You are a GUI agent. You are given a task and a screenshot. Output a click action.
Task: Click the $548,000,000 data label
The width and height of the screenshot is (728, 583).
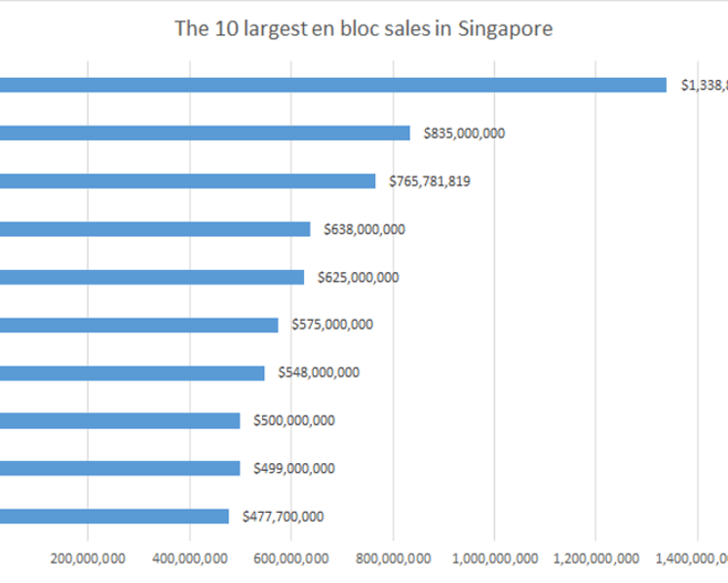point(319,372)
